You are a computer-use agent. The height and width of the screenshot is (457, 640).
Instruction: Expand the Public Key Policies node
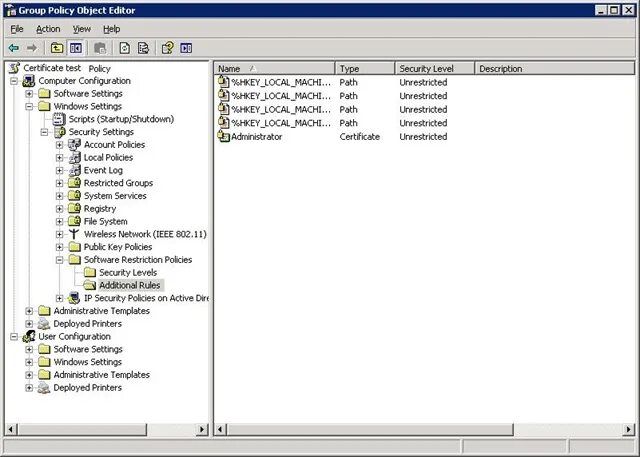(x=60, y=247)
